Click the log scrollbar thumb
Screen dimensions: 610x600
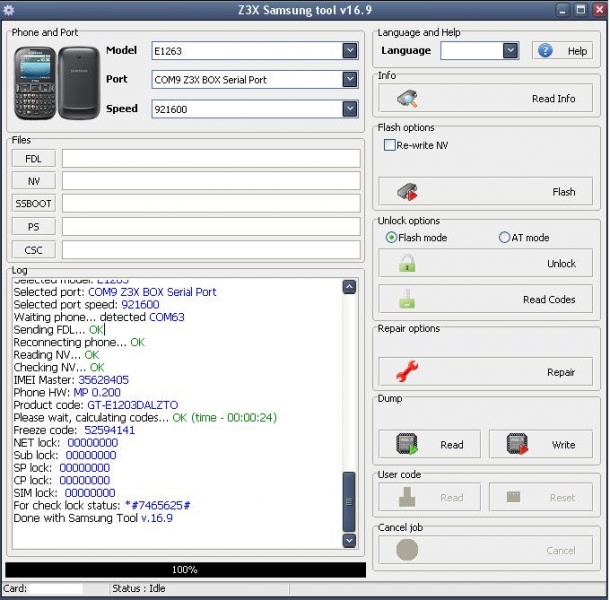coord(349,502)
